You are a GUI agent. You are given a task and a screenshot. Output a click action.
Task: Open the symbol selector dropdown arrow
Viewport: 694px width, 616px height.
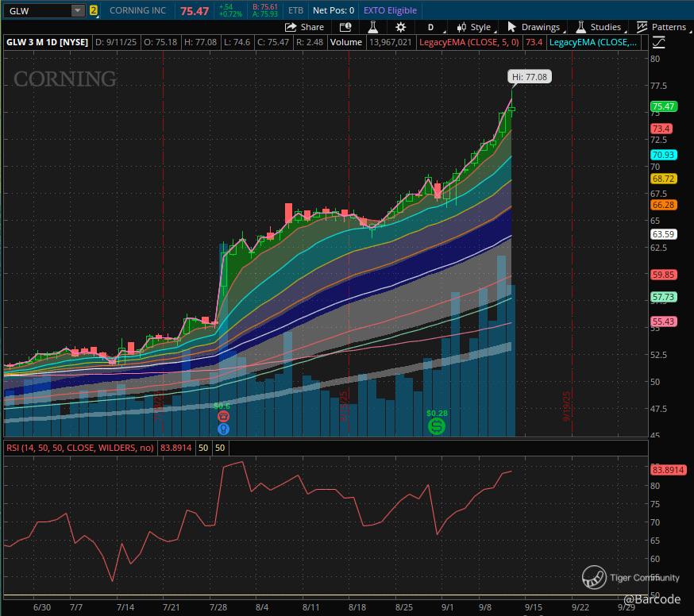pyautogui.click(x=78, y=10)
